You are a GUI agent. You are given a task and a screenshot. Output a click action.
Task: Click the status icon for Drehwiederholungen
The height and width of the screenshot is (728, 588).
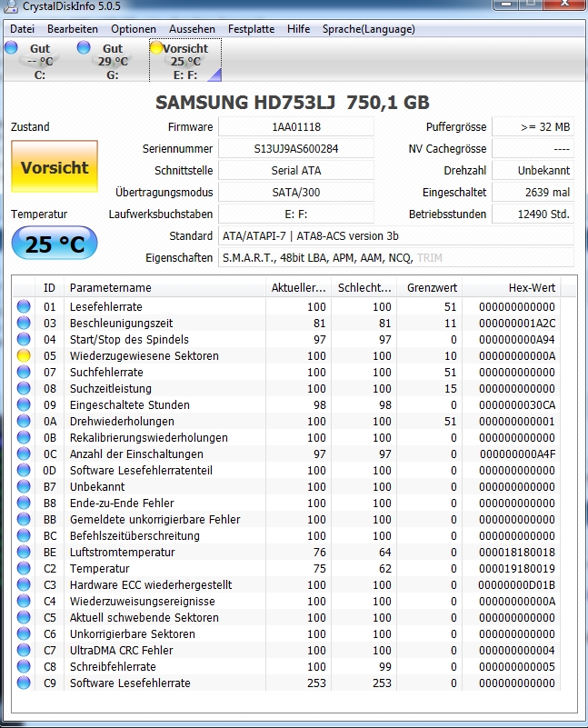tap(24, 421)
